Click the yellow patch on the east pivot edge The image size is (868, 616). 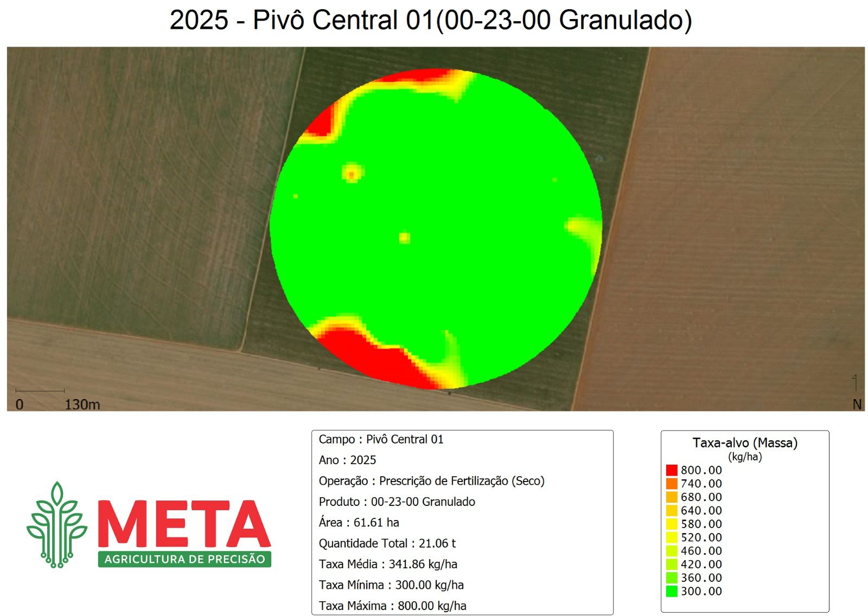click(586, 233)
